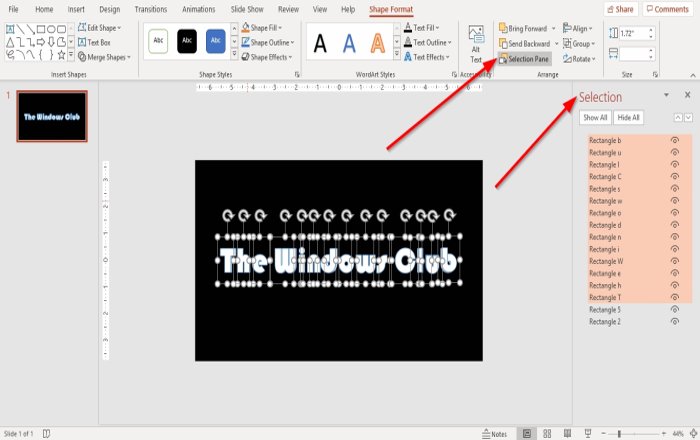The width and height of the screenshot is (700, 440).
Task: Switch to Reading View in status bar
Action: click(x=567, y=434)
